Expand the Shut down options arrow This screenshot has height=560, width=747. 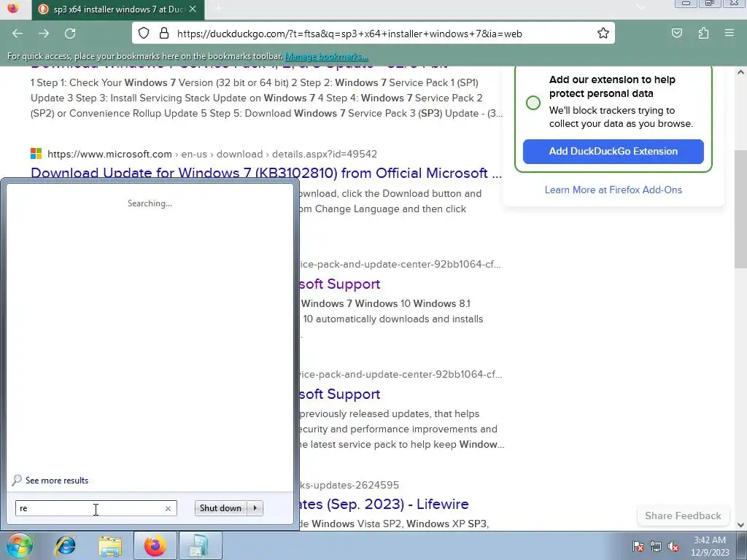[255, 508]
